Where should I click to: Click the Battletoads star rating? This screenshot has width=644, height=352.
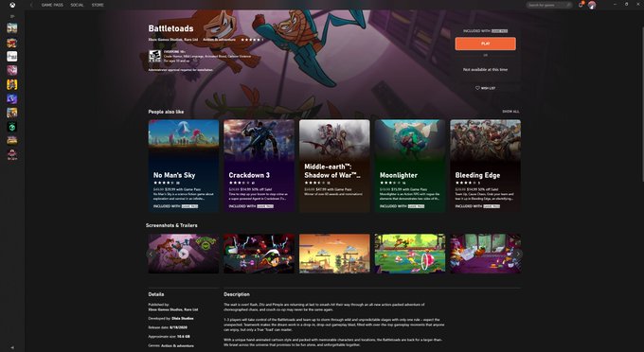(251, 40)
